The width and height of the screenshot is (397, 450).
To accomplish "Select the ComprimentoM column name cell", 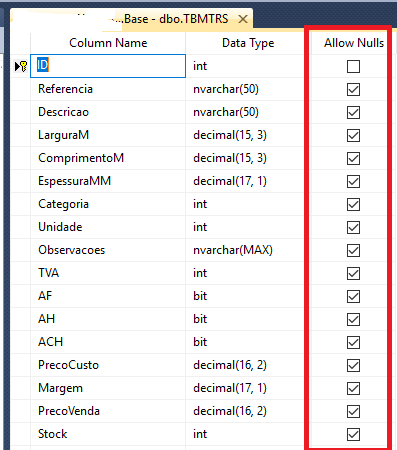I will pos(108,158).
